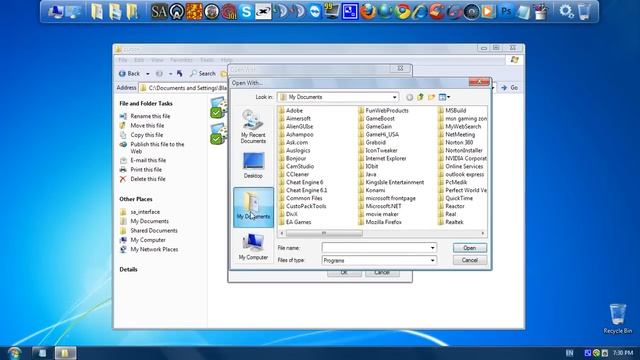Click the File name input field
640x360 pixels.
point(375,248)
